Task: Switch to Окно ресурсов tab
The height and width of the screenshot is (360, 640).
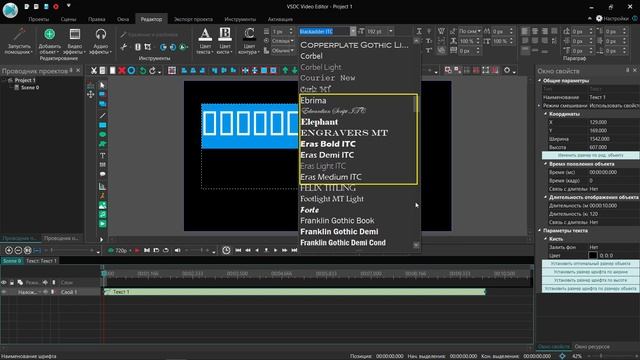Action: [592, 347]
